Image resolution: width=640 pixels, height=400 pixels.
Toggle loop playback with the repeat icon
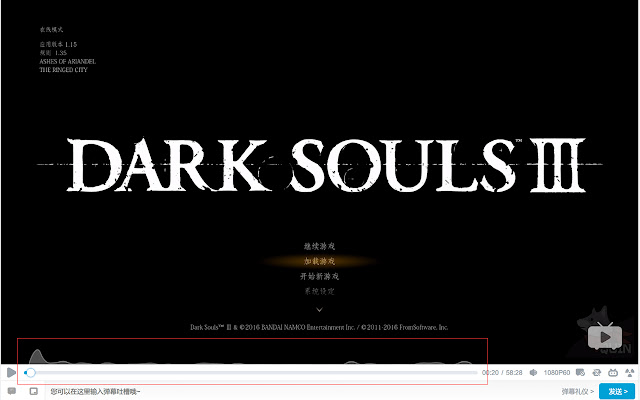pyautogui.click(x=597, y=373)
